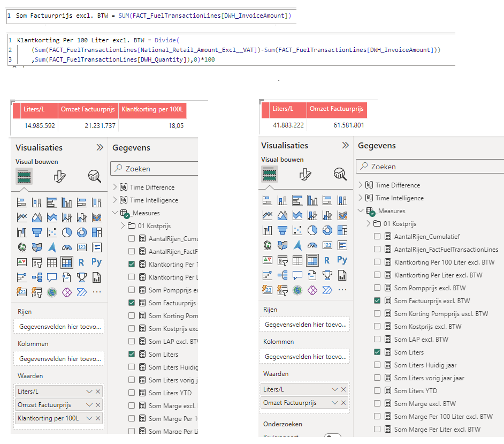Click the Kolommen field well in right pane
Screen dimensions: 504x444
pos(305,357)
